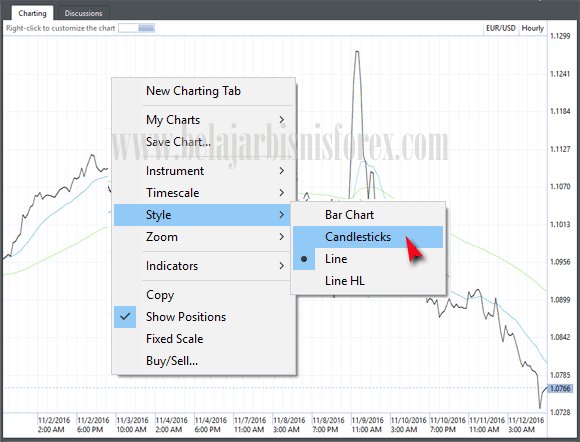Open the Discussions tab
Screen dimensions: 580x442
click(83, 13)
